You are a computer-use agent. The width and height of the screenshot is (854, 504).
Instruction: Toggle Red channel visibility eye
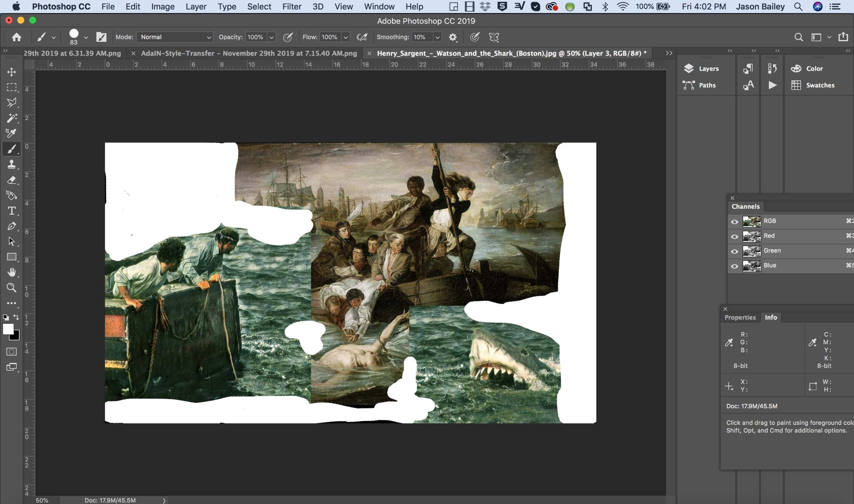pyautogui.click(x=734, y=236)
